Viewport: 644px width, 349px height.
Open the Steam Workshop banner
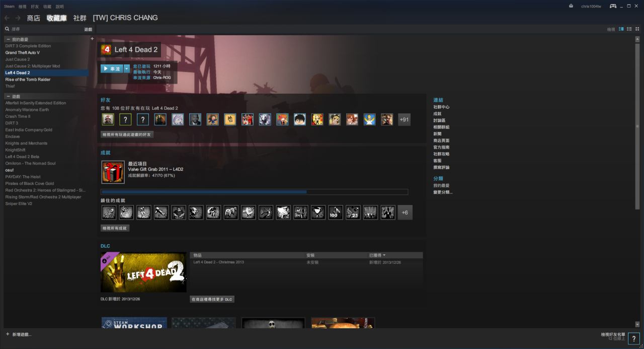(134, 323)
